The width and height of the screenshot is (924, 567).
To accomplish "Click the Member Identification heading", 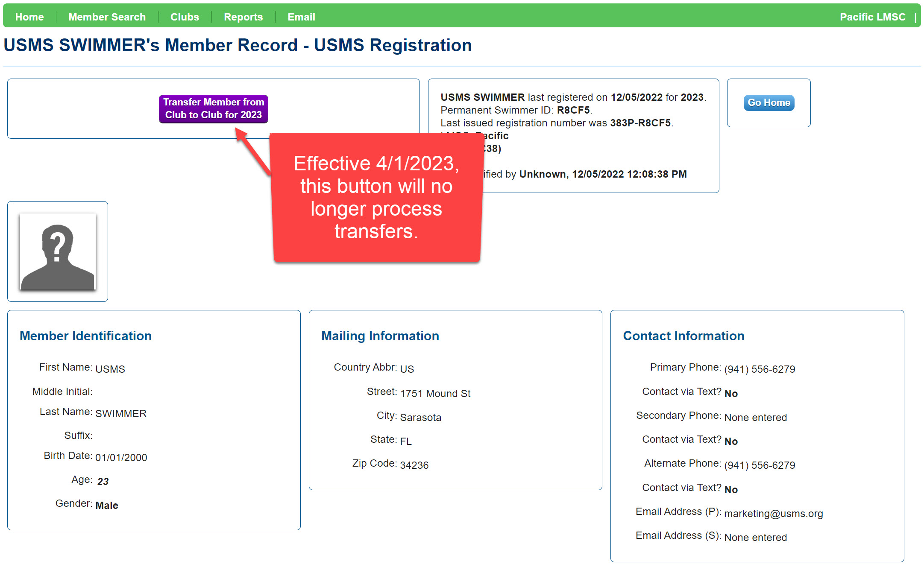I will (85, 336).
